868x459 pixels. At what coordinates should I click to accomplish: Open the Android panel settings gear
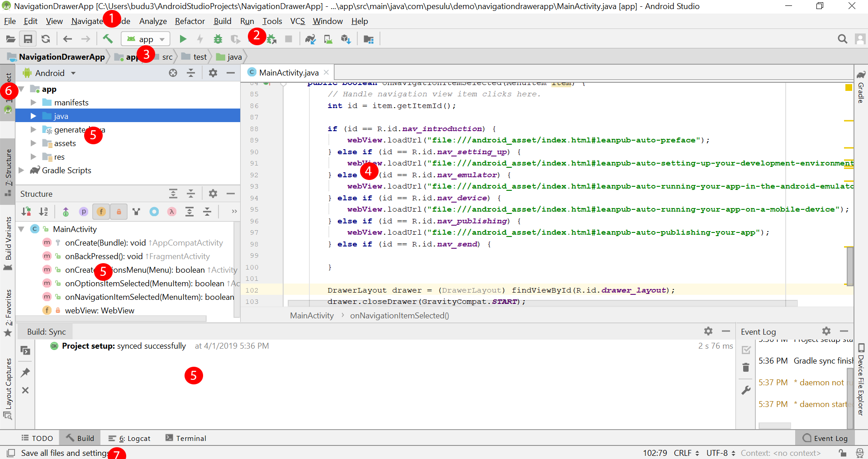tap(213, 72)
